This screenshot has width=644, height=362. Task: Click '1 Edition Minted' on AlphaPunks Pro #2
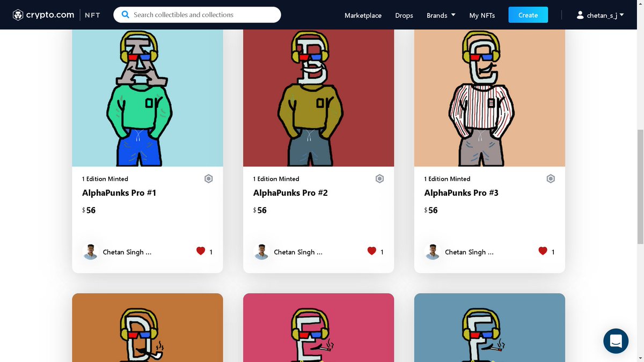coord(276,179)
